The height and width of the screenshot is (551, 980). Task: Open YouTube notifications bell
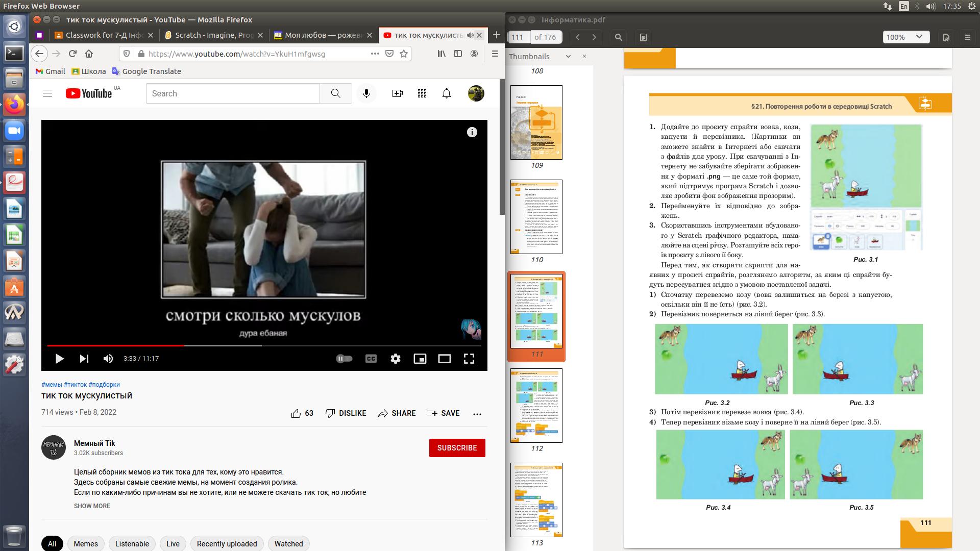pos(446,93)
